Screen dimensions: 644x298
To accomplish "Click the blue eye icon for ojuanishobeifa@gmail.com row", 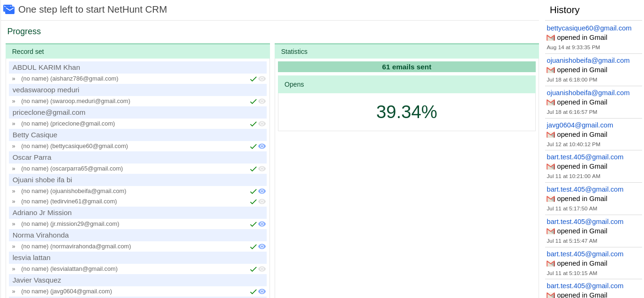I will [x=262, y=191].
